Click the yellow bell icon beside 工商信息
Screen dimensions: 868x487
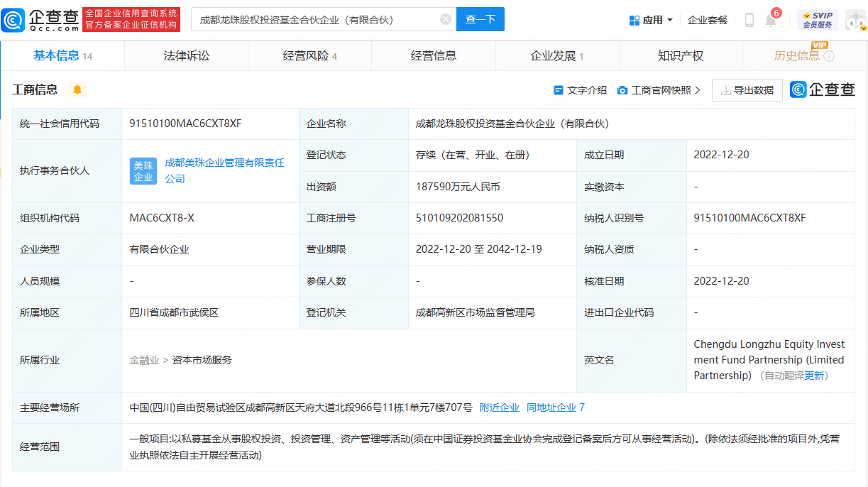[x=78, y=90]
